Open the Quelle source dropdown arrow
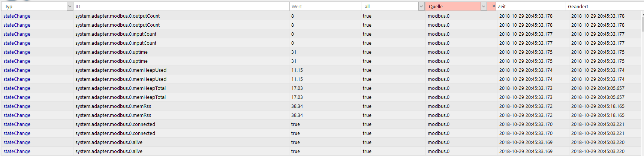 pos(484,6)
